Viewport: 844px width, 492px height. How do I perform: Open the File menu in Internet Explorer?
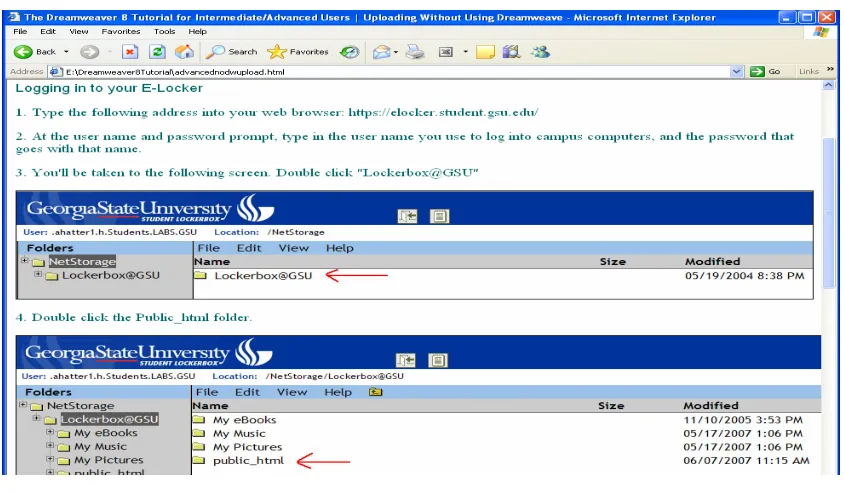tap(20, 32)
